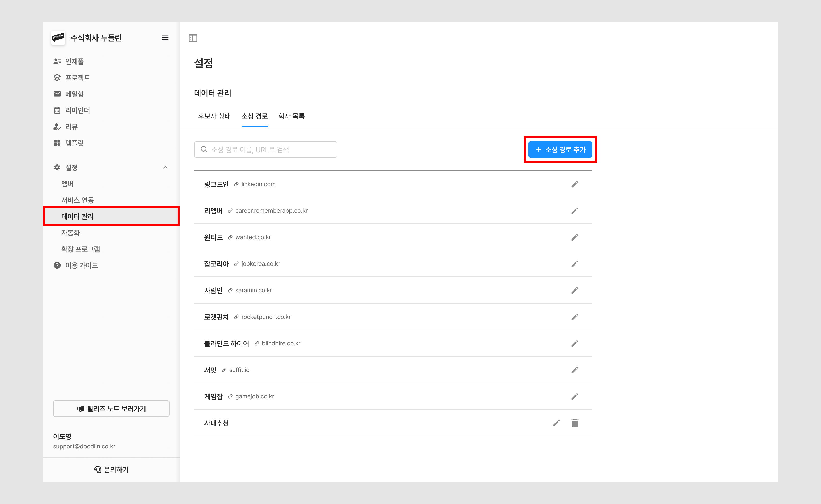Select 서비스 연동 in settings submenu

pos(77,200)
